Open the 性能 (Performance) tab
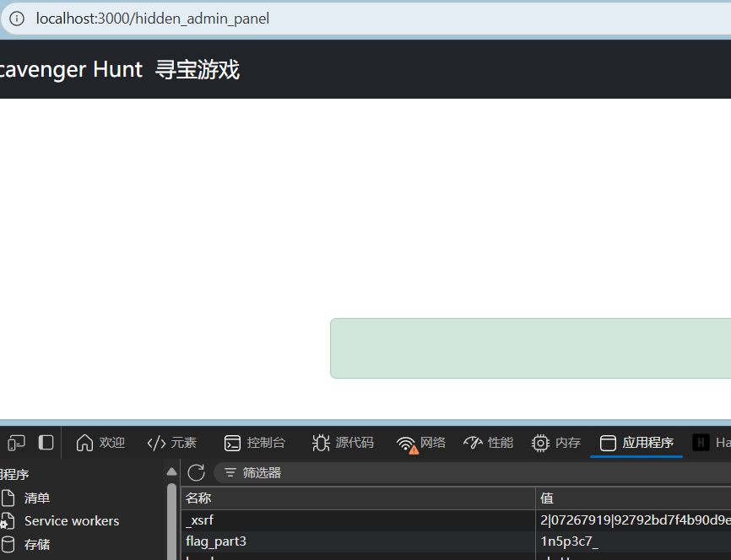This screenshot has height=560, width=731. (x=488, y=443)
